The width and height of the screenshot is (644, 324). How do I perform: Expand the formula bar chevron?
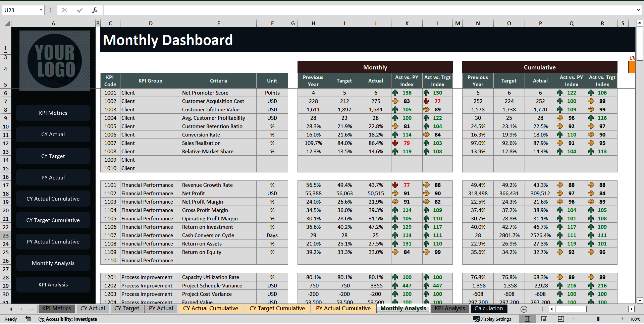[638, 10]
